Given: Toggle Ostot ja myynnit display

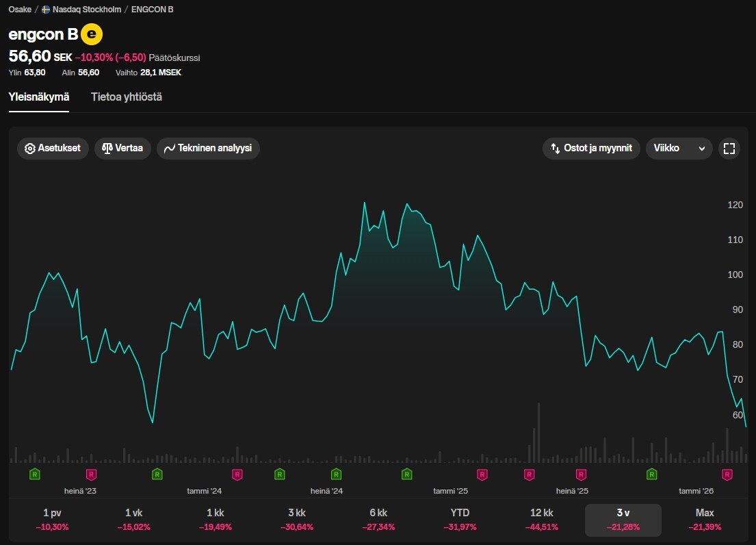Looking at the screenshot, I should (x=592, y=149).
